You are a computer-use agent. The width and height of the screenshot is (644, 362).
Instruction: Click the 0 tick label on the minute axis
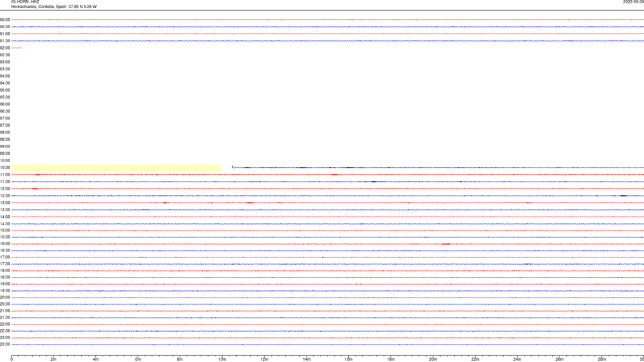tap(11, 359)
